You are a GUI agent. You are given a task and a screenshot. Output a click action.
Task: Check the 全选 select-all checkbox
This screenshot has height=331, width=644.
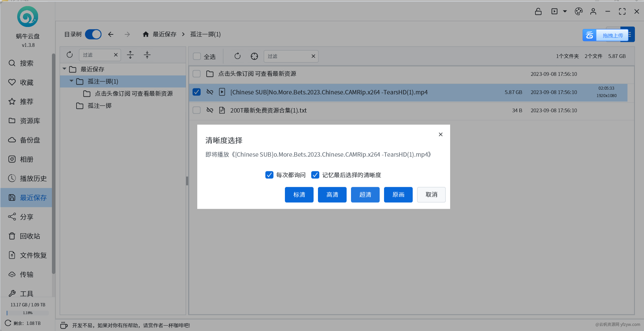point(197,56)
